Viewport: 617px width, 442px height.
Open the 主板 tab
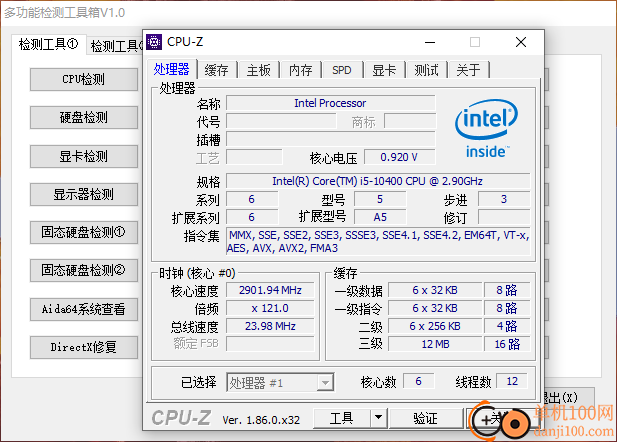259,70
